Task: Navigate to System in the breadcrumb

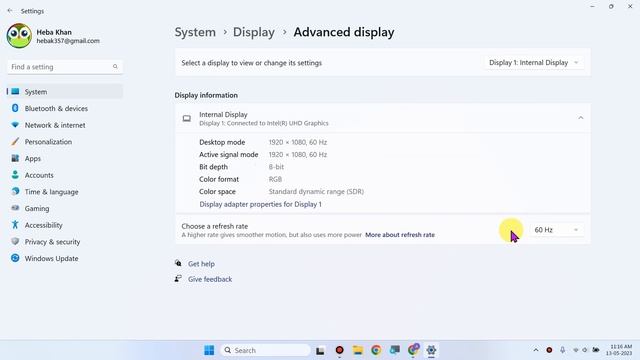Action: (x=195, y=32)
